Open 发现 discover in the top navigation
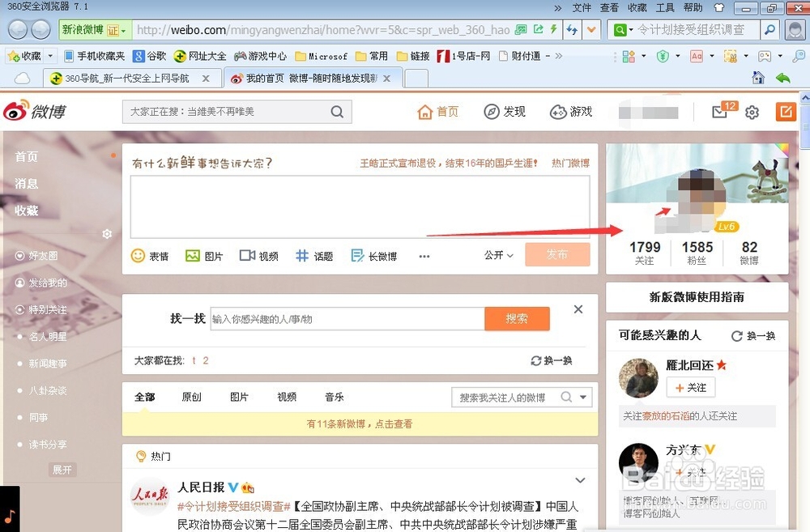 (x=504, y=112)
